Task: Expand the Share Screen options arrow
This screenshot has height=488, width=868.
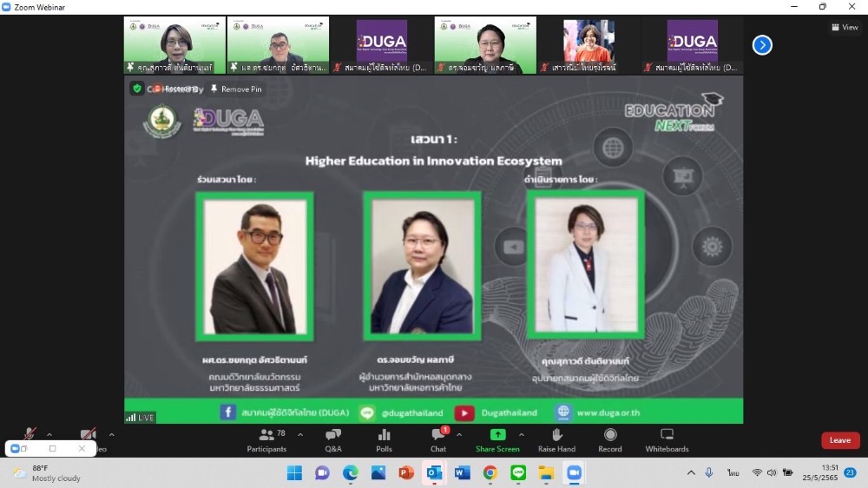Action: point(521,435)
